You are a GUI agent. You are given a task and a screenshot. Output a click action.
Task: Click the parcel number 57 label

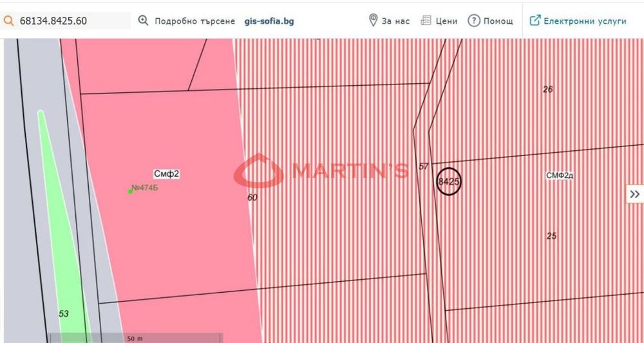(x=424, y=166)
